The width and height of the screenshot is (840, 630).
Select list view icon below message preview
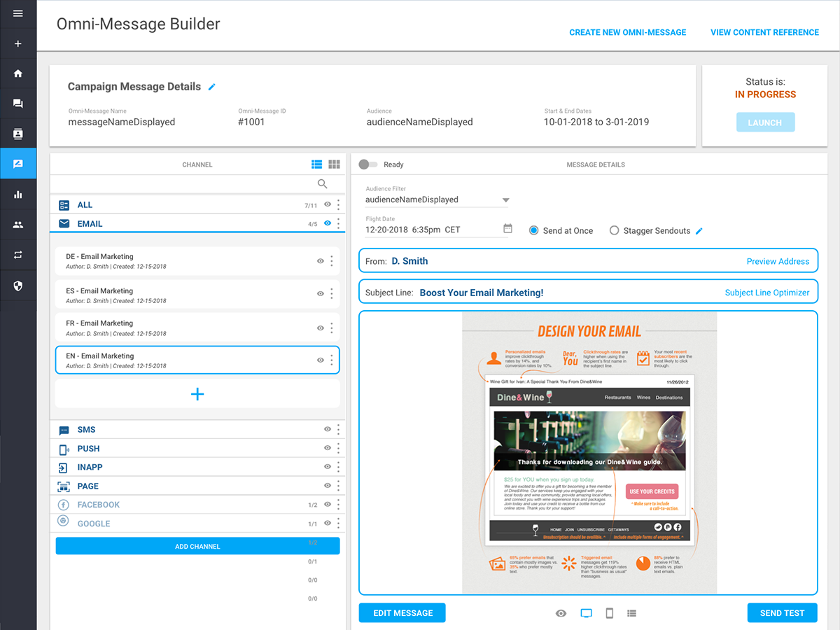[632, 613]
